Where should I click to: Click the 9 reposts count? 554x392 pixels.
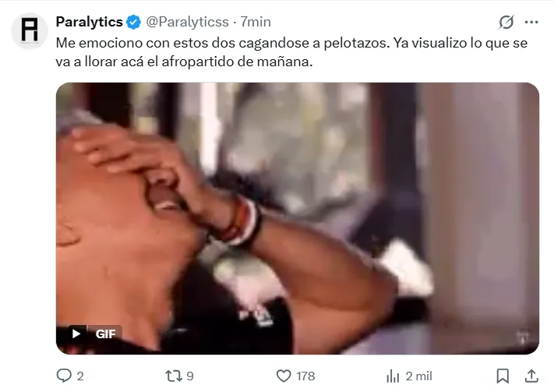[x=190, y=376]
